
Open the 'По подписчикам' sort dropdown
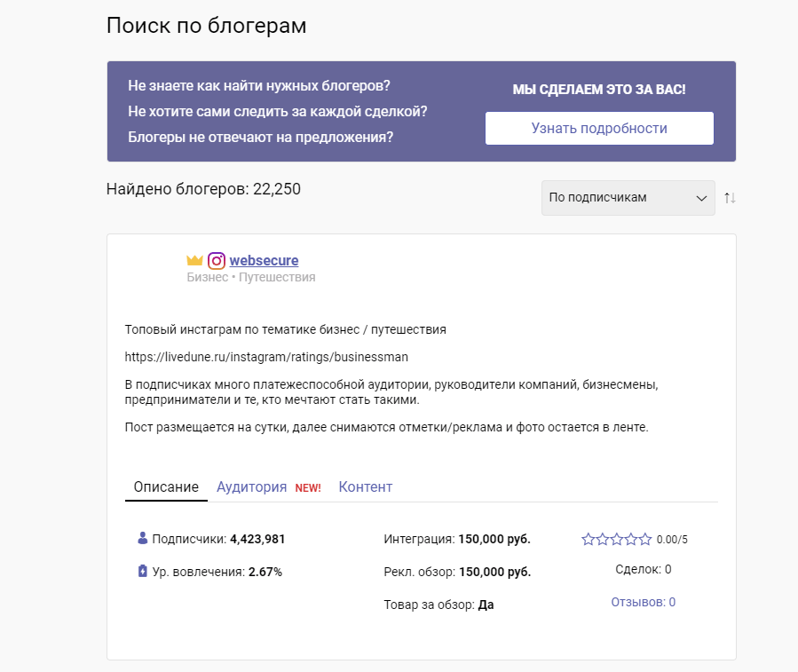click(628, 198)
